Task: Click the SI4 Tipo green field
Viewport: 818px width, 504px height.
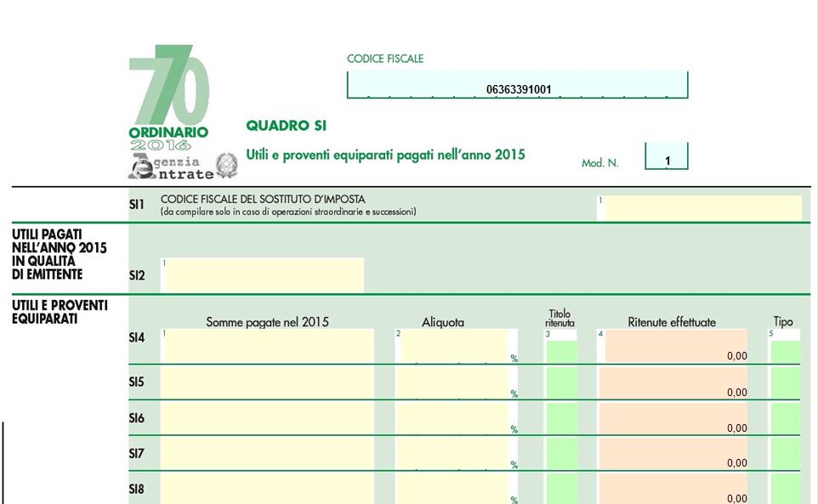Action: [x=785, y=352]
